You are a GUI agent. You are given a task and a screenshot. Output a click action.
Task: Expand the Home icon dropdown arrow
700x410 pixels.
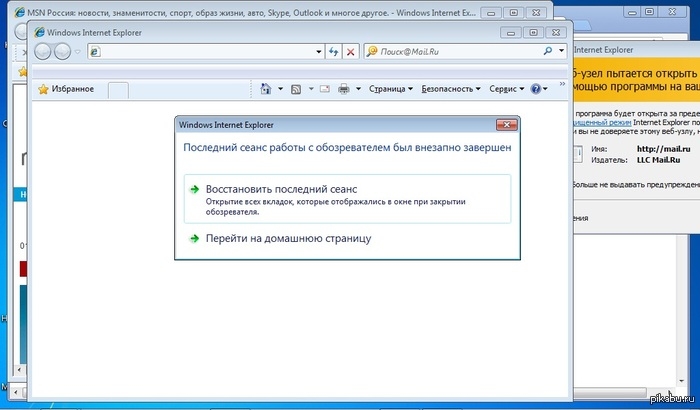coord(280,89)
